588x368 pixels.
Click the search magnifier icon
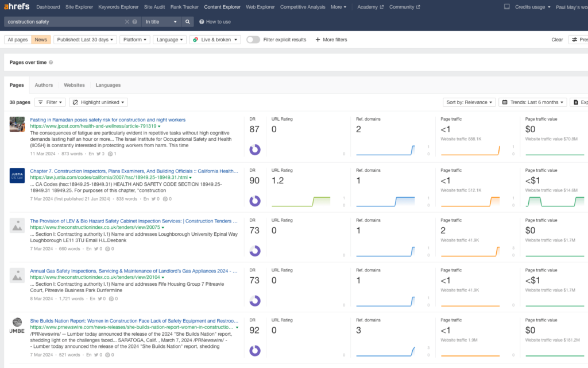click(187, 21)
